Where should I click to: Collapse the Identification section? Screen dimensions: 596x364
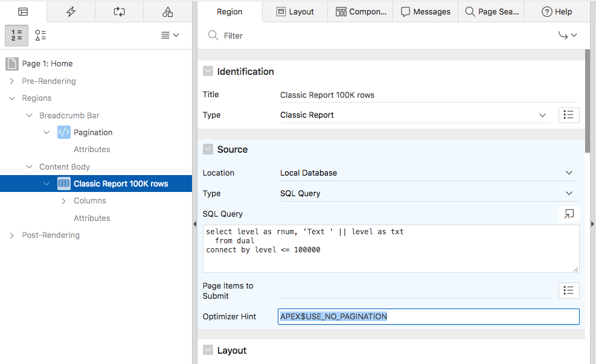[x=208, y=71]
